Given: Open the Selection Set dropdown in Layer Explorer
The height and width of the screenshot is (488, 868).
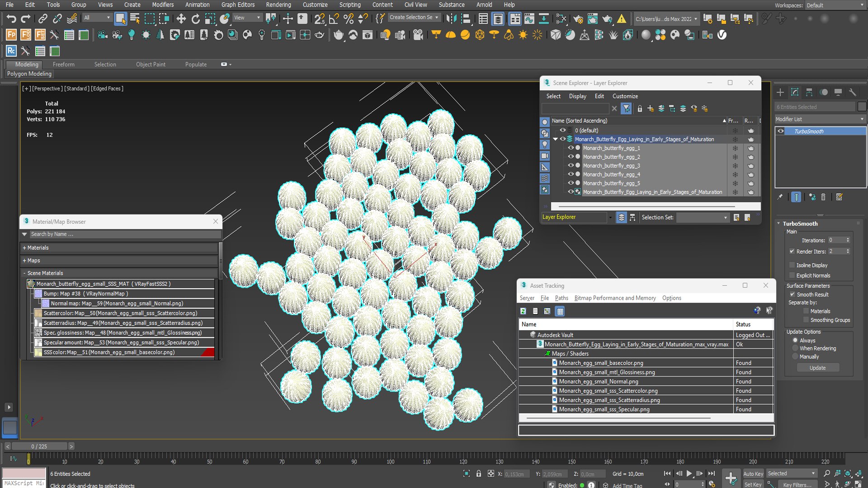Looking at the screenshot, I should [x=703, y=217].
